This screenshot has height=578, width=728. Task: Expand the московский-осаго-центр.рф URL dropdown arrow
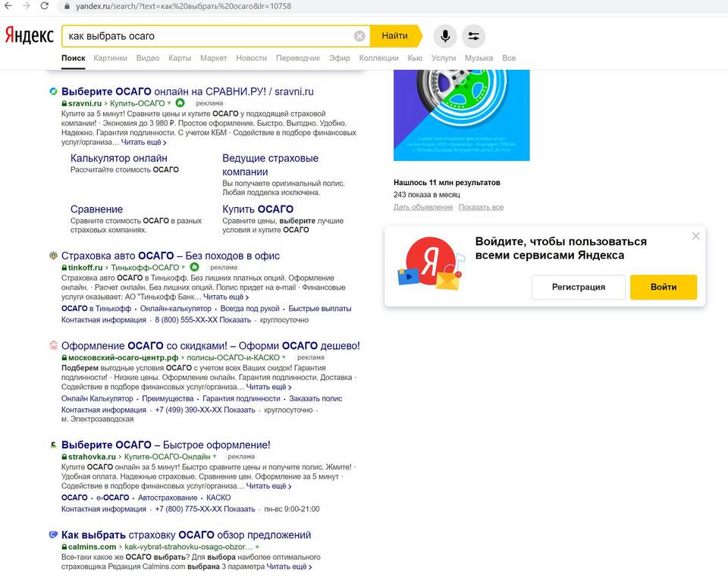(284, 357)
